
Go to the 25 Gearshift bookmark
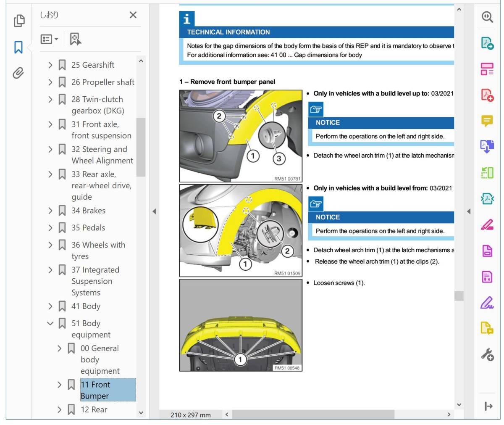[x=93, y=65]
